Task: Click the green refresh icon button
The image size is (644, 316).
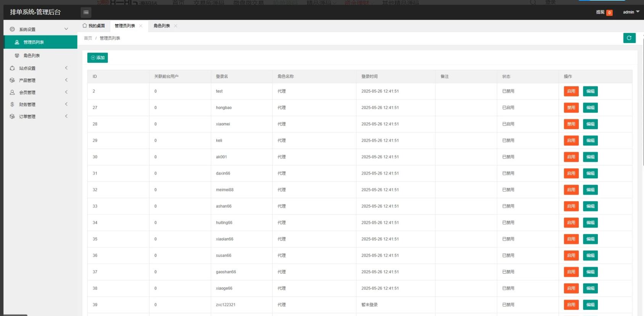Action: tap(629, 38)
